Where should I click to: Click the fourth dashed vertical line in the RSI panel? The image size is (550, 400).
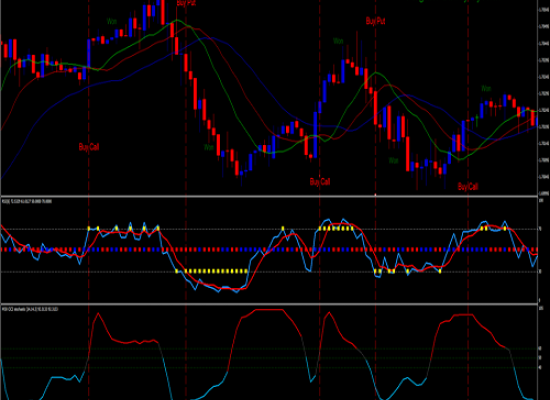[376, 250]
